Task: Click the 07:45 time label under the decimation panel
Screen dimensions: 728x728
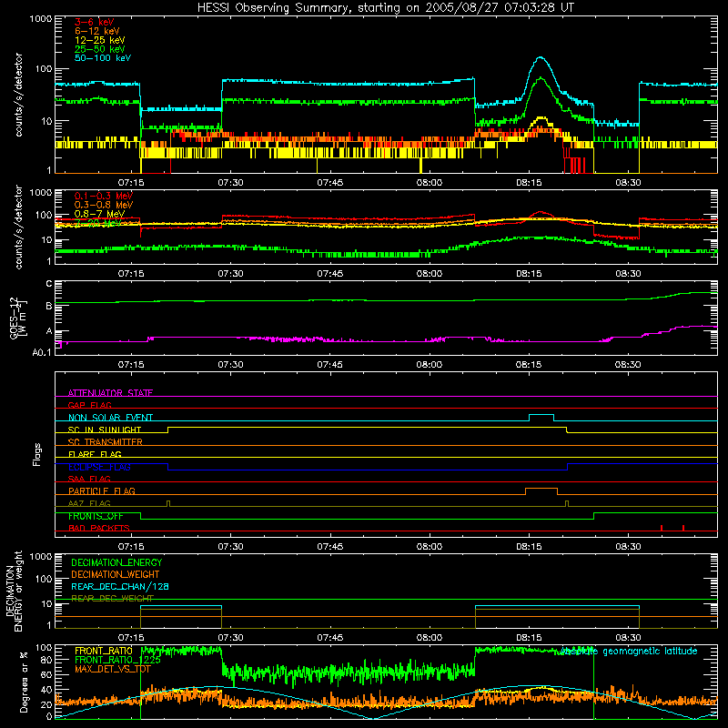Action: (330, 638)
